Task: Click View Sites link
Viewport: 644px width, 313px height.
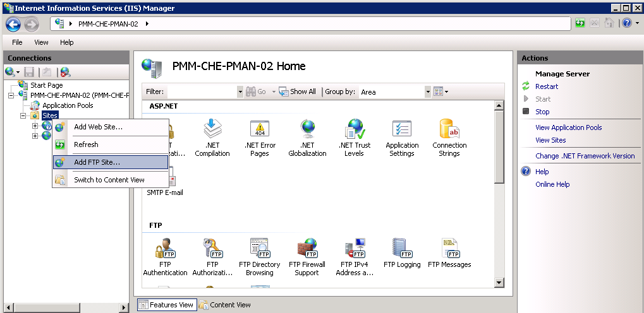Action: (550, 140)
